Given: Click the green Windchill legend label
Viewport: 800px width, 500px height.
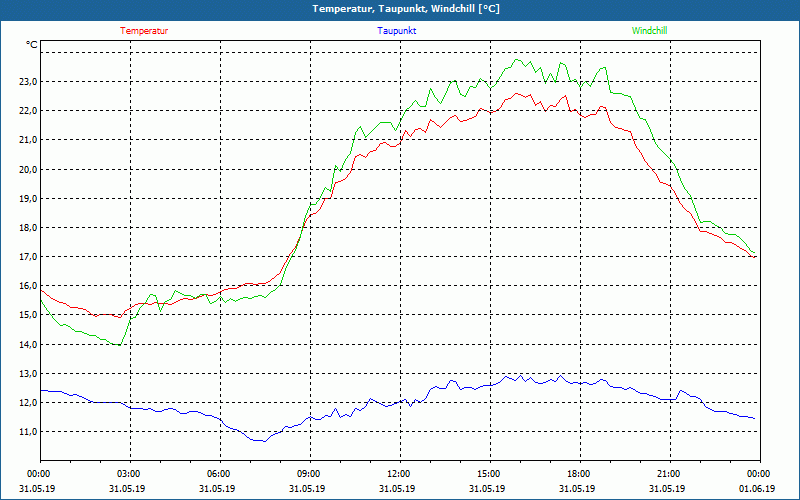Looking at the screenshot, I should (649, 31).
